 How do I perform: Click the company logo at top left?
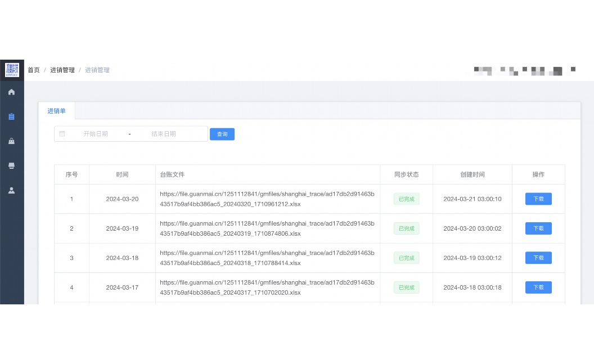(x=12, y=70)
